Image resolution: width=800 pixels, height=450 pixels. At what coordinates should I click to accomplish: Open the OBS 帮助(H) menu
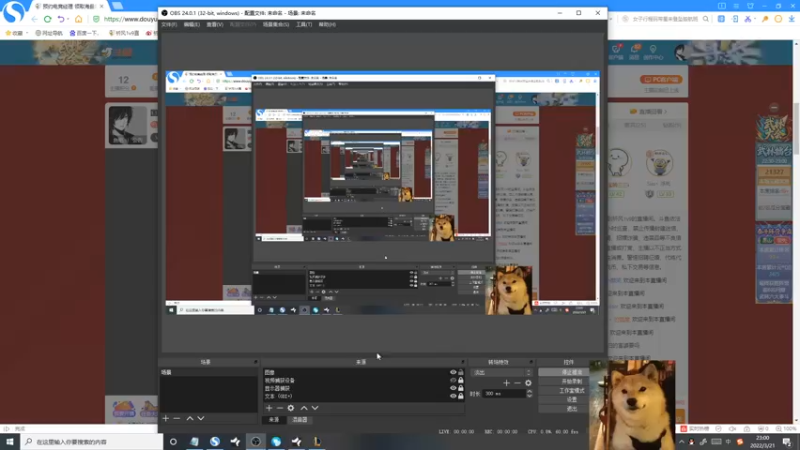point(327,24)
